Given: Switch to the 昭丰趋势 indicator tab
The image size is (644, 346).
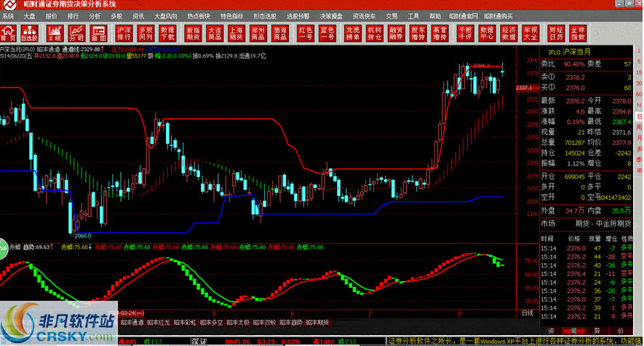Looking at the screenshot, I should (x=291, y=323).
